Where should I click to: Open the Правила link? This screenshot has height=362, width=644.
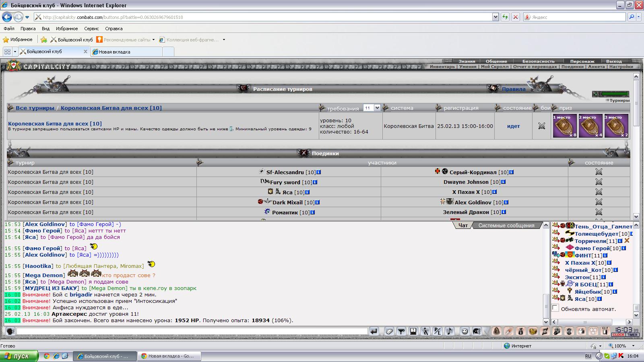click(513, 89)
